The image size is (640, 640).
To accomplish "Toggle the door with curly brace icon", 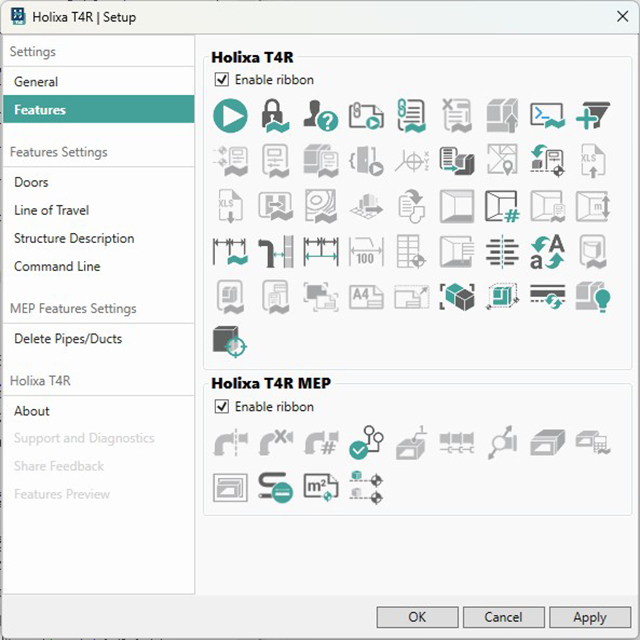I will tap(366, 161).
